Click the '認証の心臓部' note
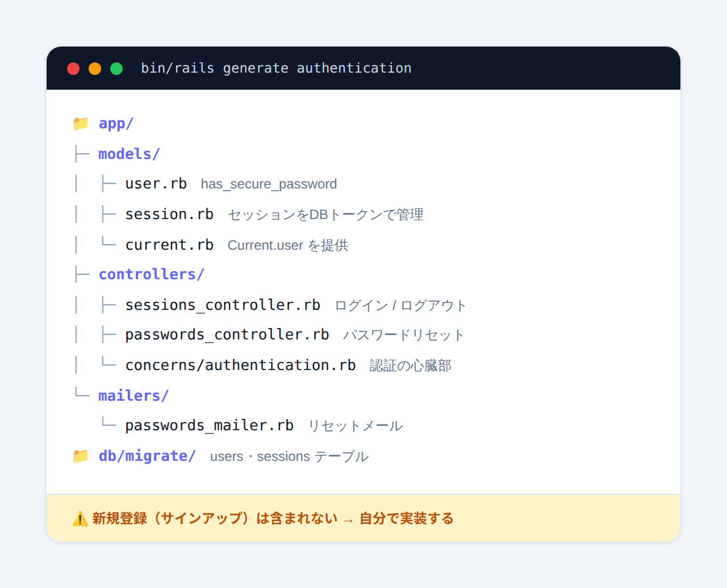Image resolution: width=727 pixels, height=588 pixels. pos(411,366)
